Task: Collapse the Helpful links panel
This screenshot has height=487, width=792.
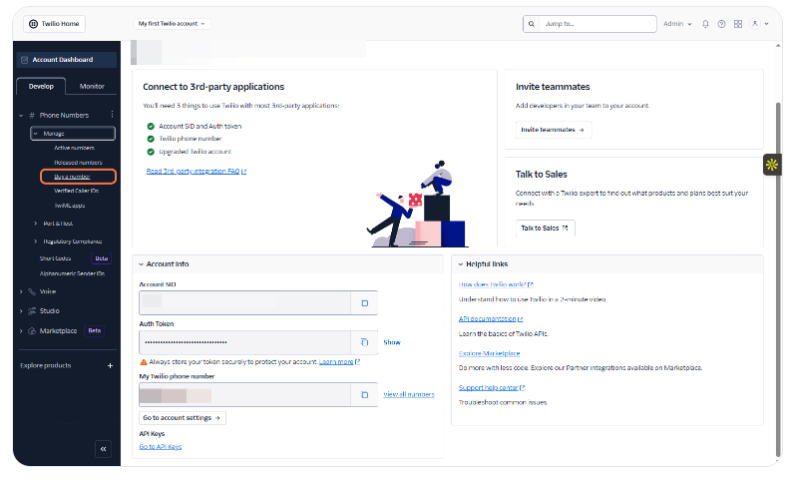Action: (460, 264)
